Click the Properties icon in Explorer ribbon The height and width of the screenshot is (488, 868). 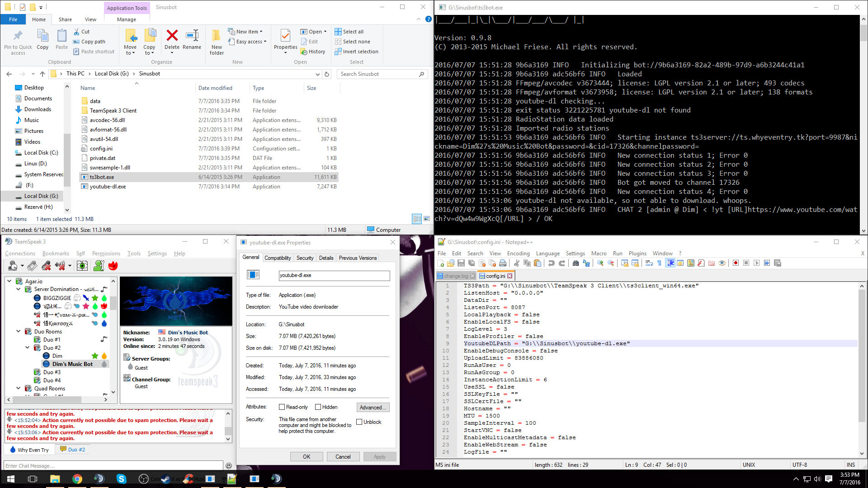pos(285,40)
